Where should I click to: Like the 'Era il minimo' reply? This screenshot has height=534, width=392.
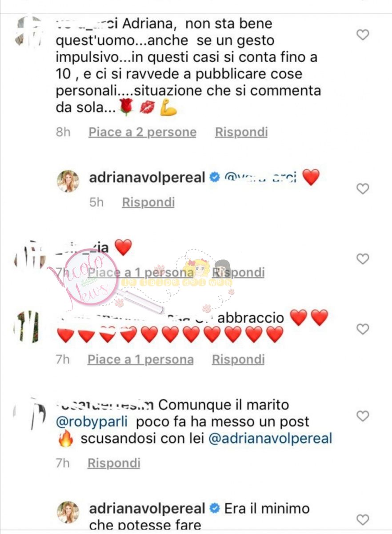pos(363,519)
